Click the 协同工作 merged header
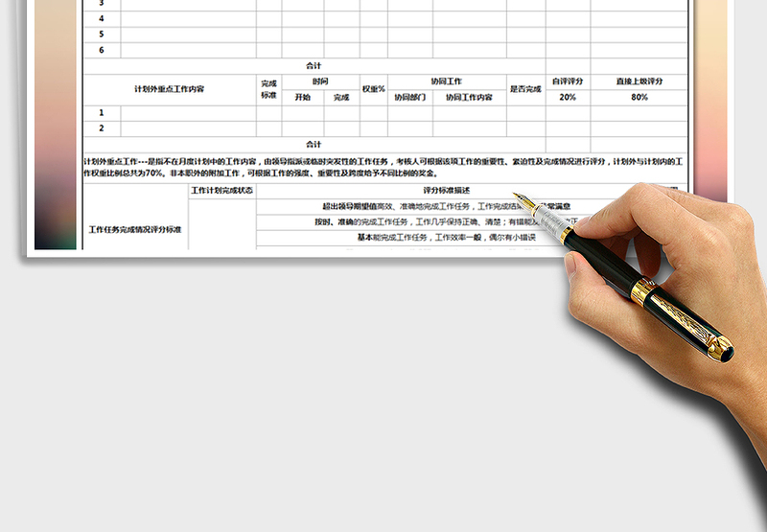The height and width of the screenshot is (532, 767). pyautogui.click(x=446, y=81)
